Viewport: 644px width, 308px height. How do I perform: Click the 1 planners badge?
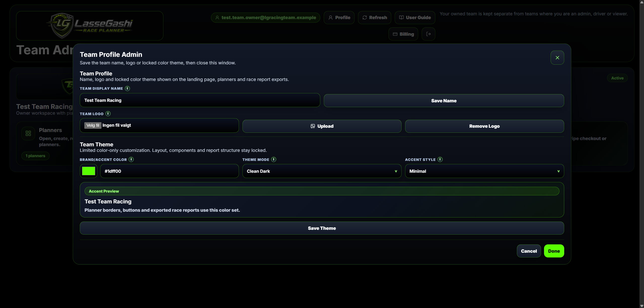pos(35,156)
